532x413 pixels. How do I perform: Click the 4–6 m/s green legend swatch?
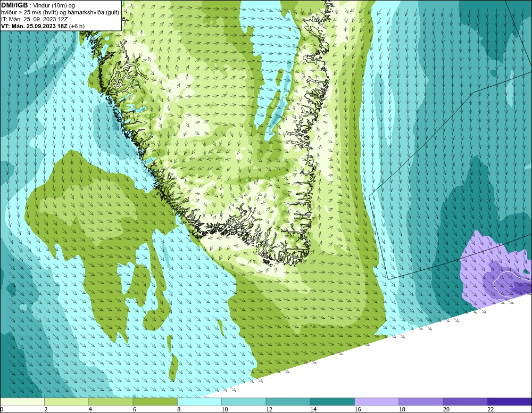(111, 402)
